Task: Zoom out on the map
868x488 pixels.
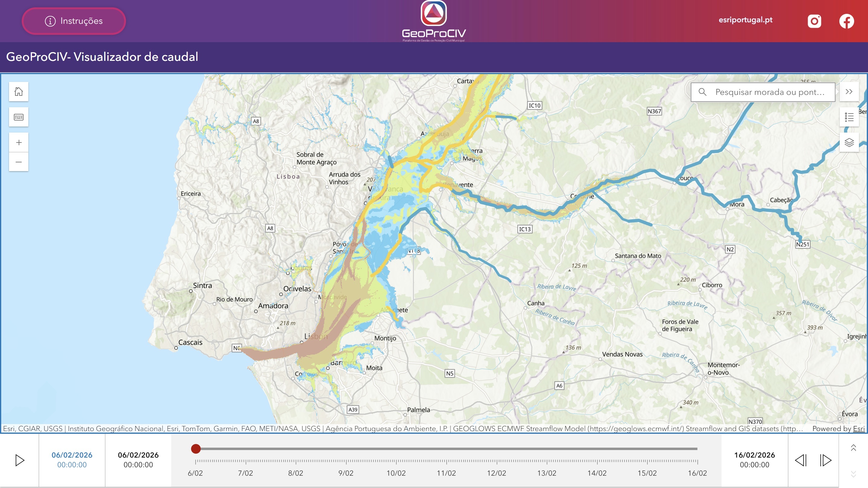Action: (18, 162)
